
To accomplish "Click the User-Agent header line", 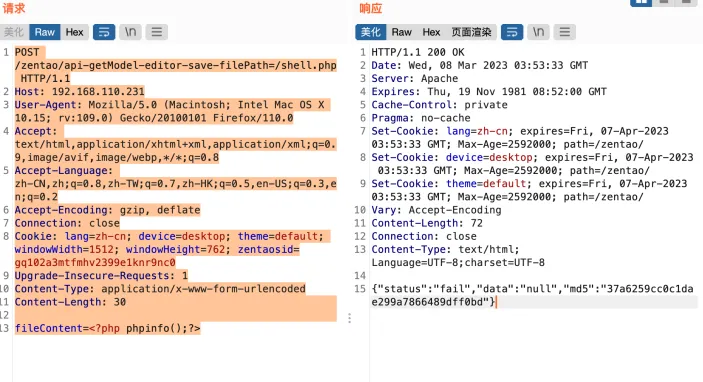I will click(x=172, y=112).
